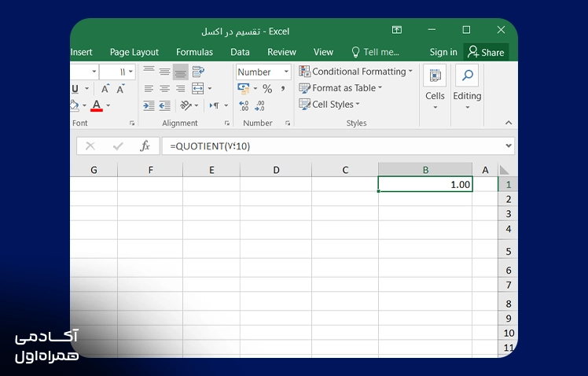Switch to the Page Layout tab
The width and height of the screenshot is (588, 376).
click(134, 52)
